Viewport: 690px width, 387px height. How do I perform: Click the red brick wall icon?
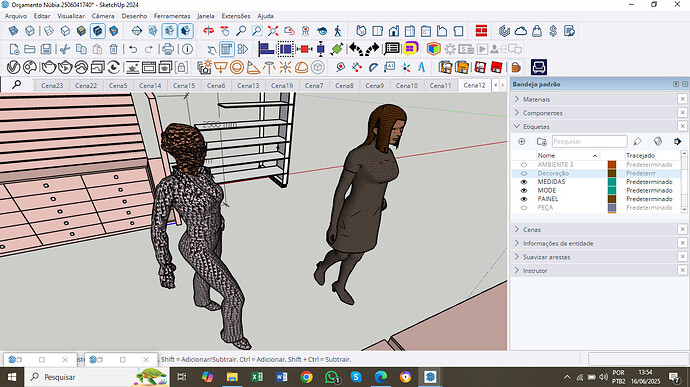(481, 31)
